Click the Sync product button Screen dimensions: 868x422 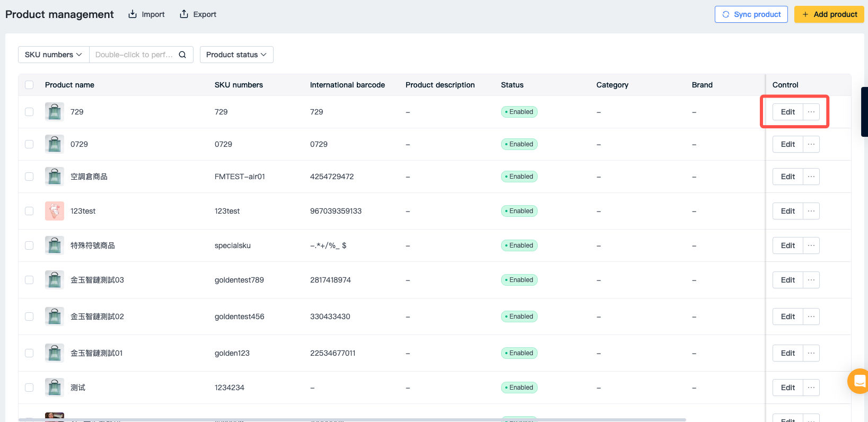point(751,14)
